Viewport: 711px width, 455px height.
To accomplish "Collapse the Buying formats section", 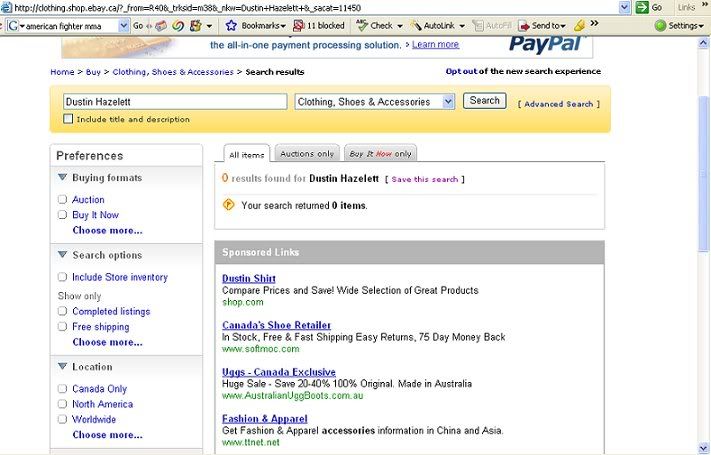I will 63,177.
